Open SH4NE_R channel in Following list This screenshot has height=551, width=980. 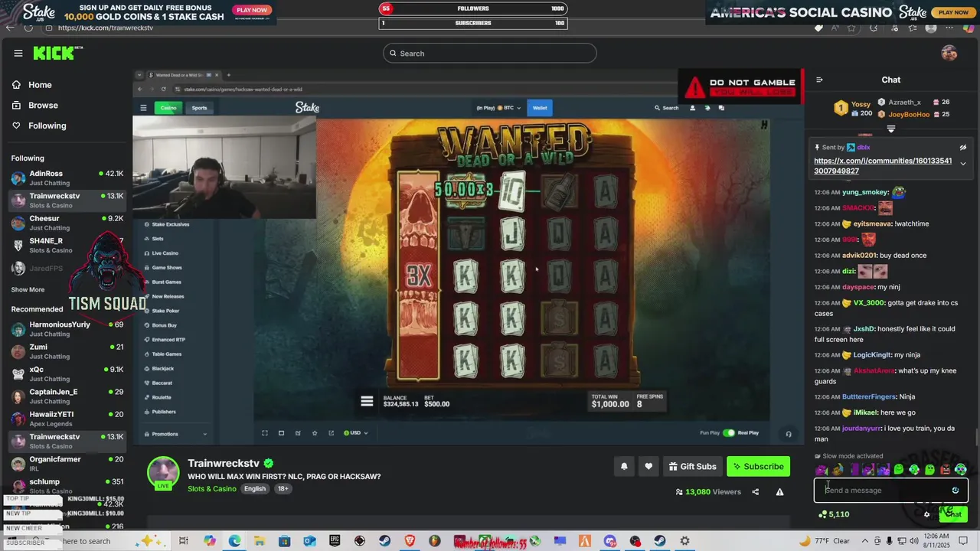pos(67,245)
